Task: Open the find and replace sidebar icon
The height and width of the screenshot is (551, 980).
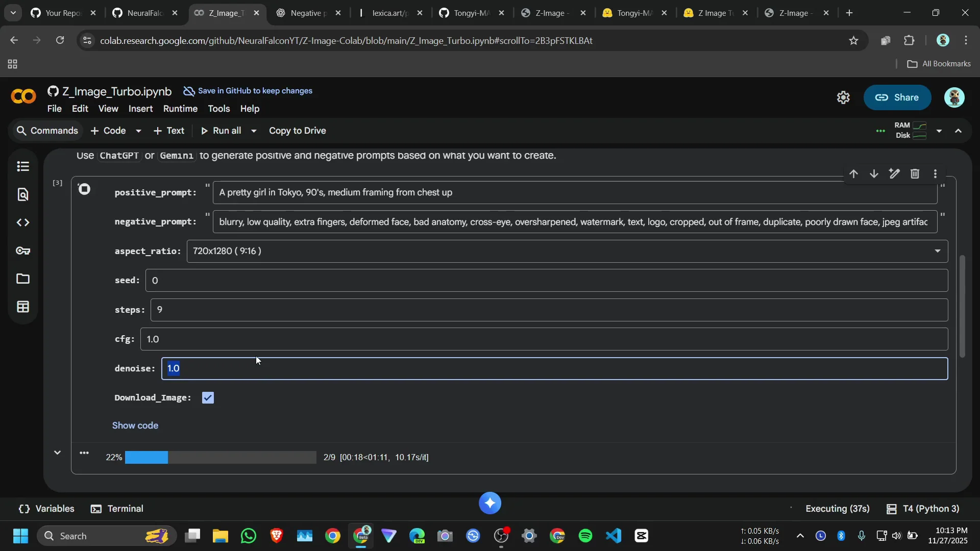Action: tap(23, 194)
